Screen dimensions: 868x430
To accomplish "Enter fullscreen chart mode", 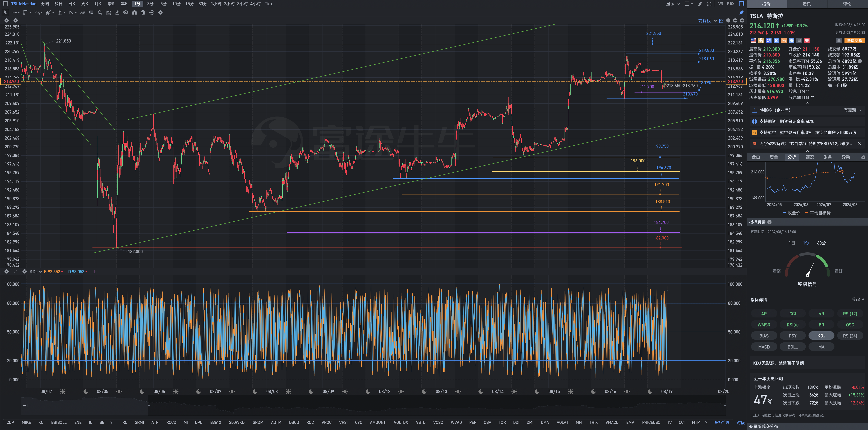I will point(709,4).
